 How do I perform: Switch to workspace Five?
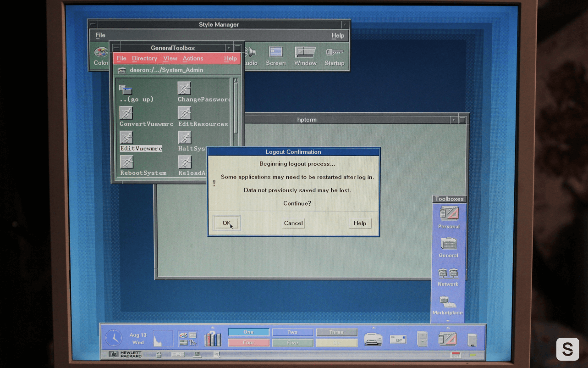point(292,343)
